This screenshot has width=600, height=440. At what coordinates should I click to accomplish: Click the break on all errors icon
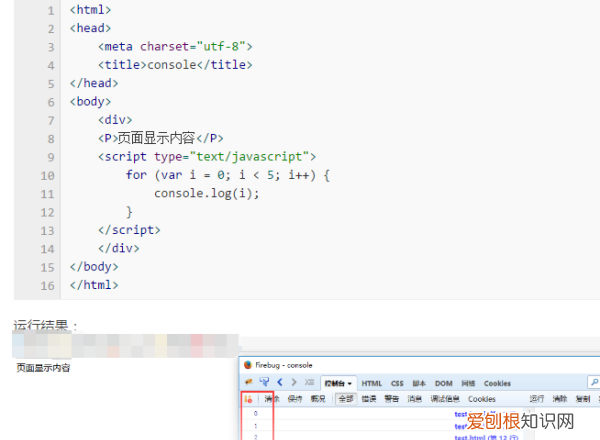pyautogui.click(x=248, y=399)
